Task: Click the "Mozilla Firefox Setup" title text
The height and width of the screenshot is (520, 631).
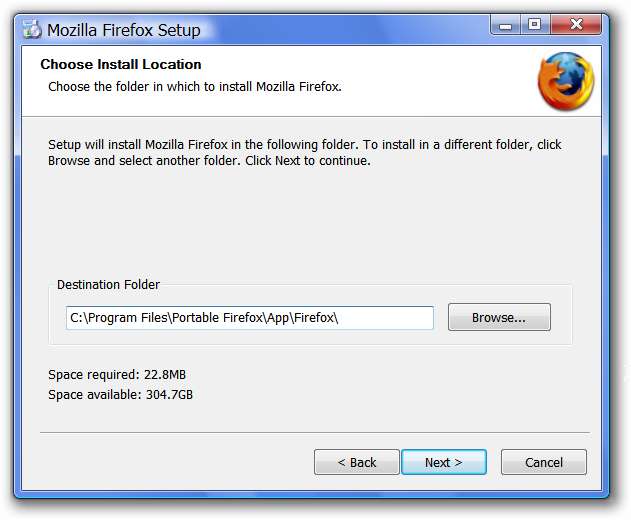Action: coord(124,30)
